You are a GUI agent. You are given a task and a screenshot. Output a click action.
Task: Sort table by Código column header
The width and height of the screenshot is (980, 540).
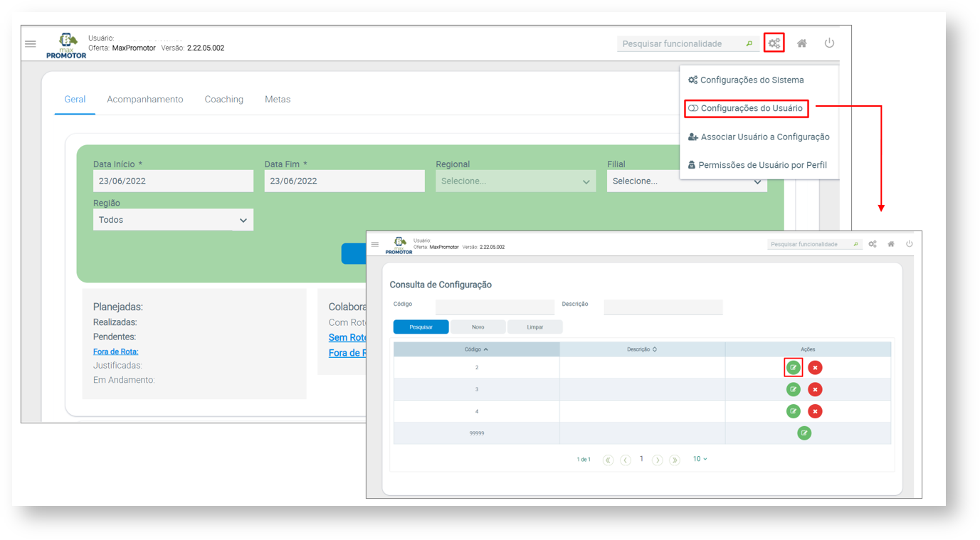[476, 349]
